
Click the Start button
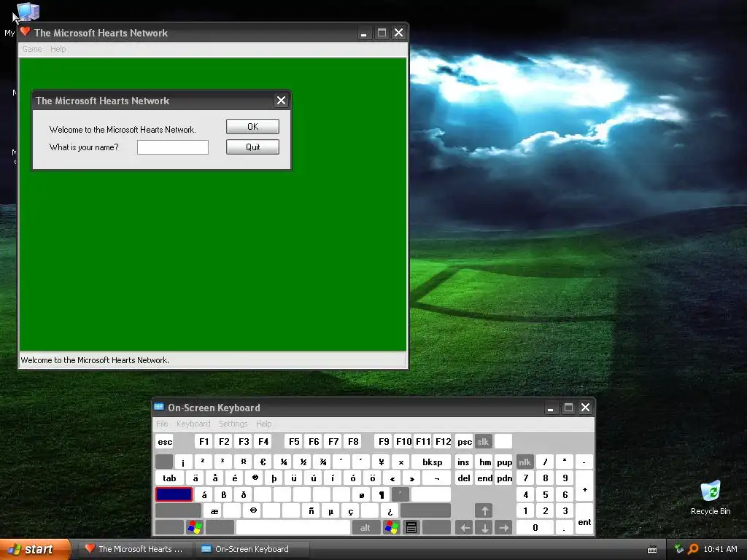click(35, 549)
